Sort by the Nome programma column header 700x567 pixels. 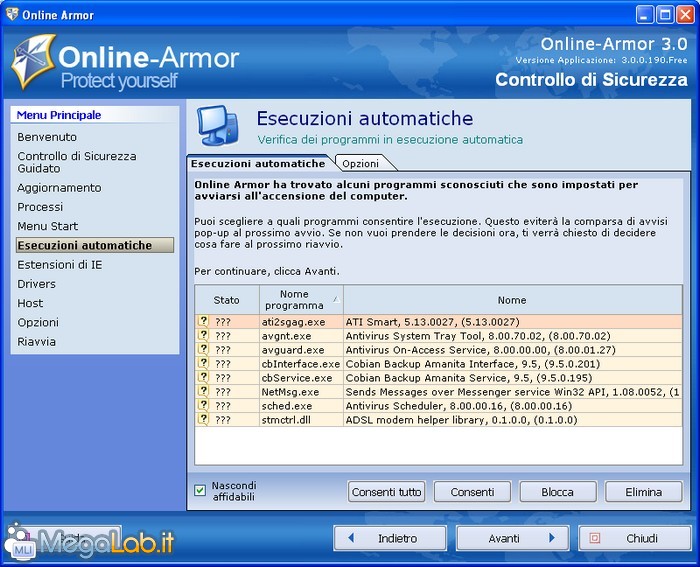(301, 300)
